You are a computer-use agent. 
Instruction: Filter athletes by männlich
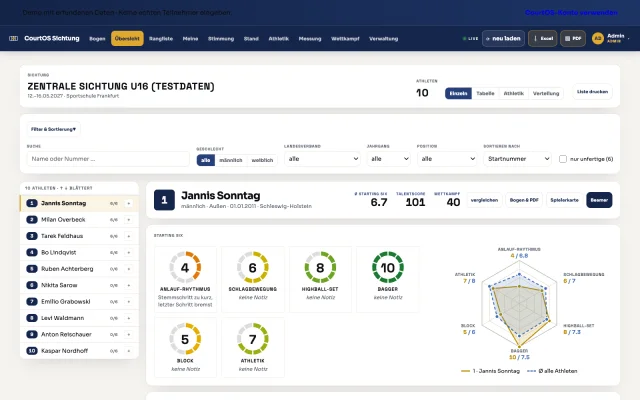click(x=231, y=160)
